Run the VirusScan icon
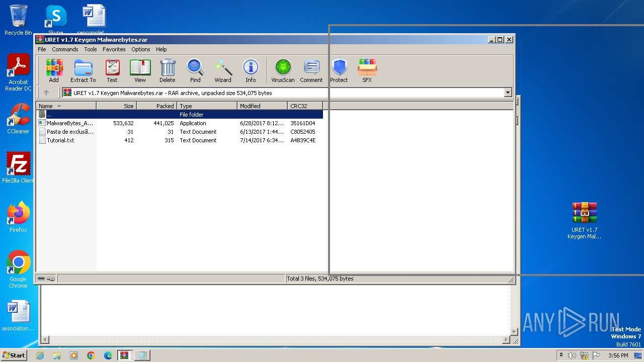644x362 pixels. (x=283, y=70)
